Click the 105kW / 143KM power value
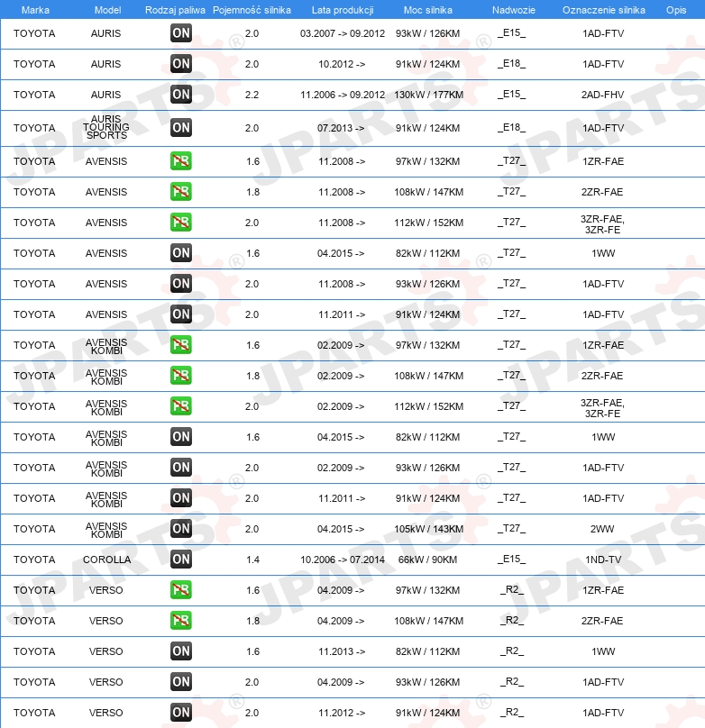The height and width of the screenshot is (728, 705). point(428,529)
